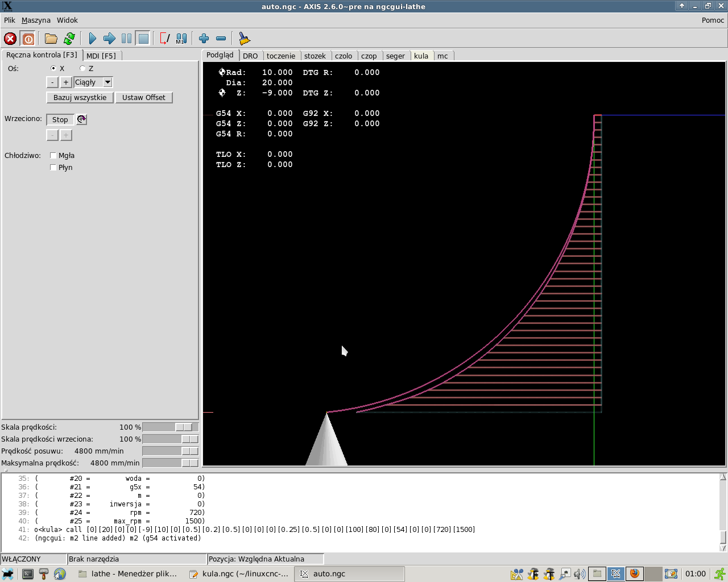The height and width of the screenshot is (582, 728).
Task: Switch to MDI [F5] tab
Action: click(x=101, y=56)
